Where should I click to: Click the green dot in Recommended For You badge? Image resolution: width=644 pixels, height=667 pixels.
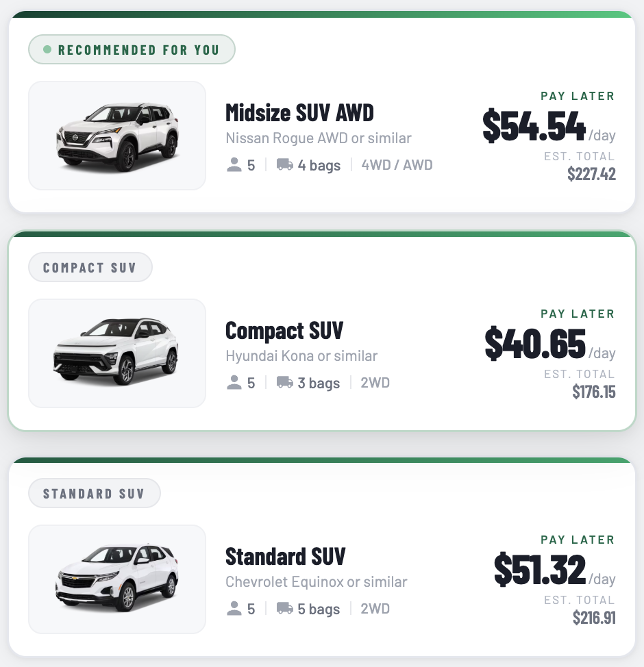(47, 50)
